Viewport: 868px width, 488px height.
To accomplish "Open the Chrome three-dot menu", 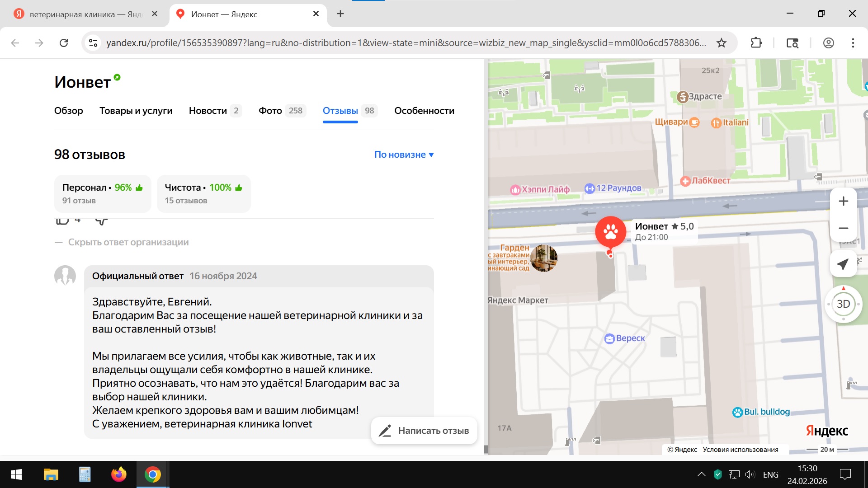I will coord(853,43).
